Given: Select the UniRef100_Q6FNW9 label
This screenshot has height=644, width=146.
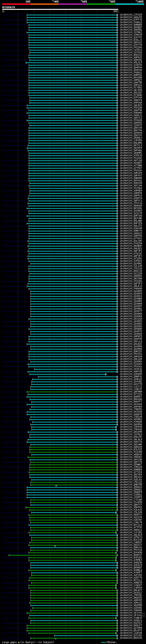Looking at the screenshot, I should coord(131,392).
